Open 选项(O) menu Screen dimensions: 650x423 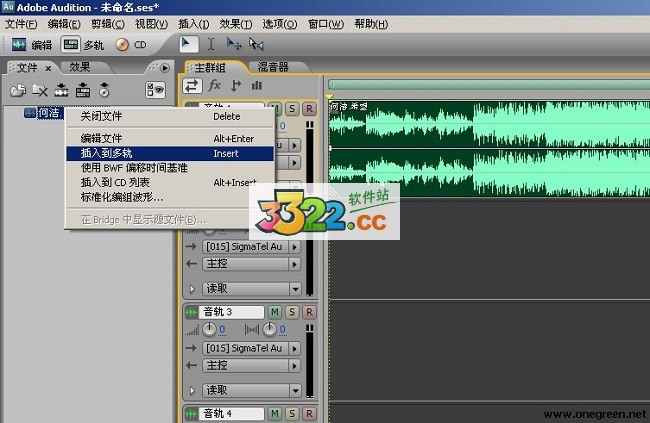point(279,24)
